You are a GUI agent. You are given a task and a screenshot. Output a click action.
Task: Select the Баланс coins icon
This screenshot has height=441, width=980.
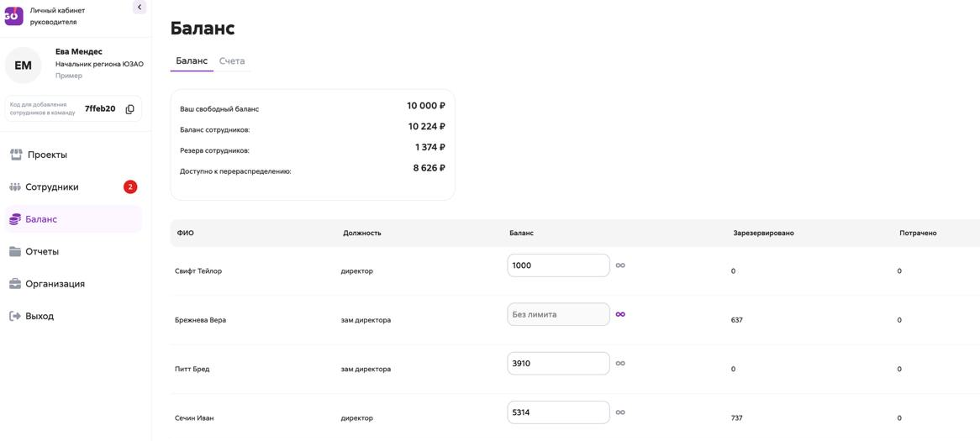[16, 219]
